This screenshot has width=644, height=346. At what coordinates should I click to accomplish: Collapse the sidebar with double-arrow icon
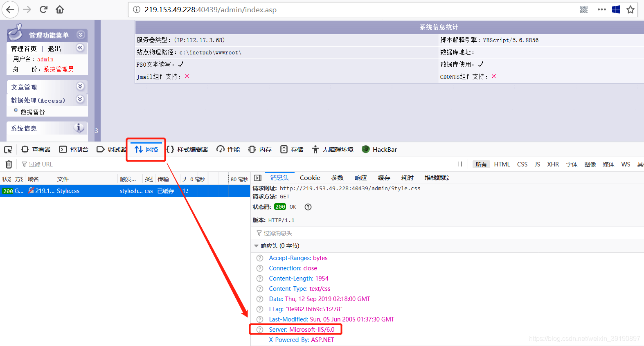80,48
